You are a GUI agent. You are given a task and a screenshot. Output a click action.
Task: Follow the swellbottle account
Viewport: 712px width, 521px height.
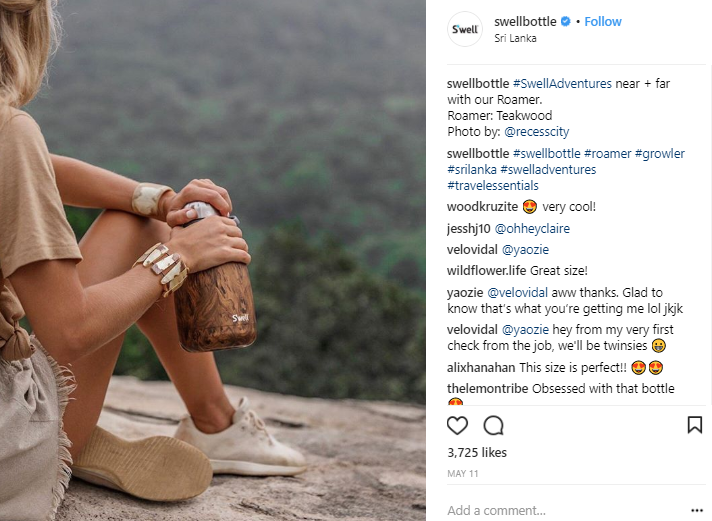(603, 21)
